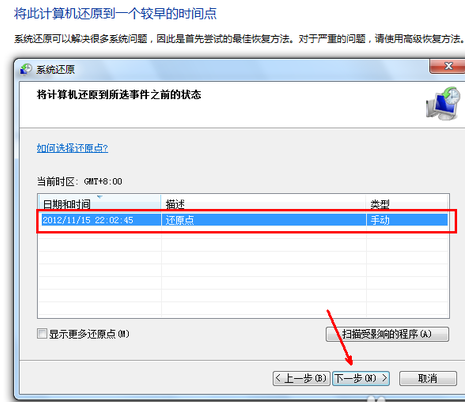Screen dimensions: 465x402
Task: Click the '将计算机还原到所选事件之前的状态' dialog heading
Action: click(119, 95)
